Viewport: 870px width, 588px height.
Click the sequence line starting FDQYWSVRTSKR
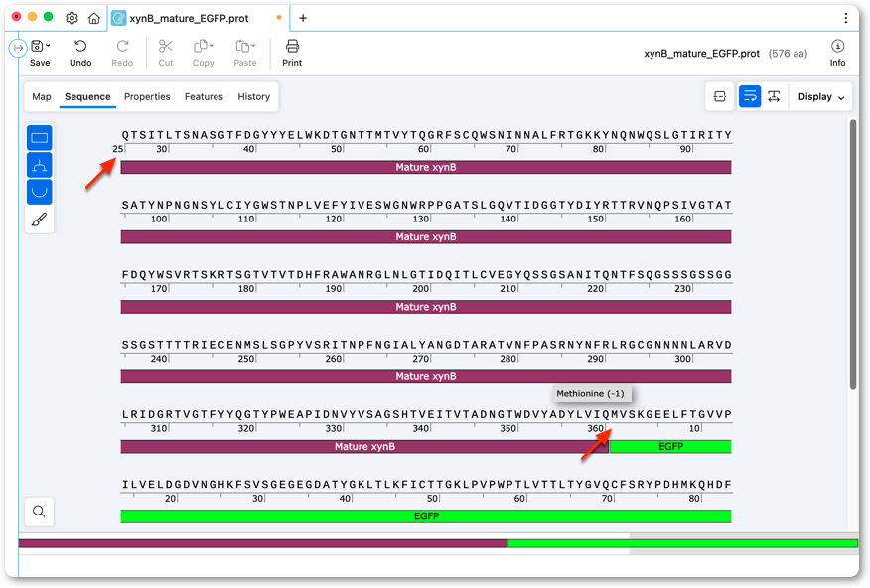427,274
